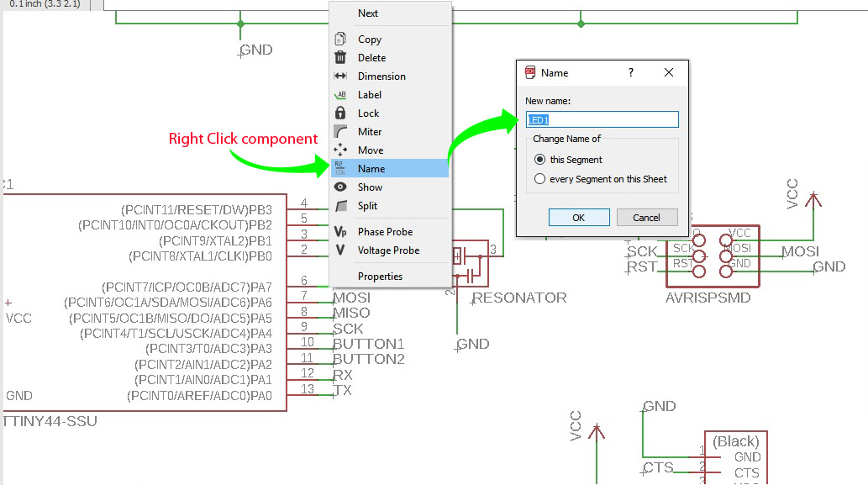Choose Miter menu entry
Image resolution: width=868 pixels, height=485 pixels.
(390, 132)
